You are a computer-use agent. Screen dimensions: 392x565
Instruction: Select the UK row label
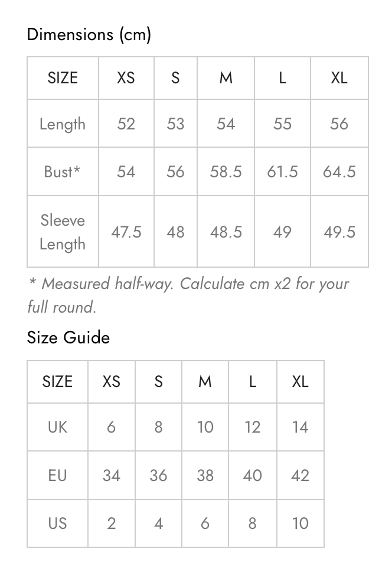(x=58, y=427)
